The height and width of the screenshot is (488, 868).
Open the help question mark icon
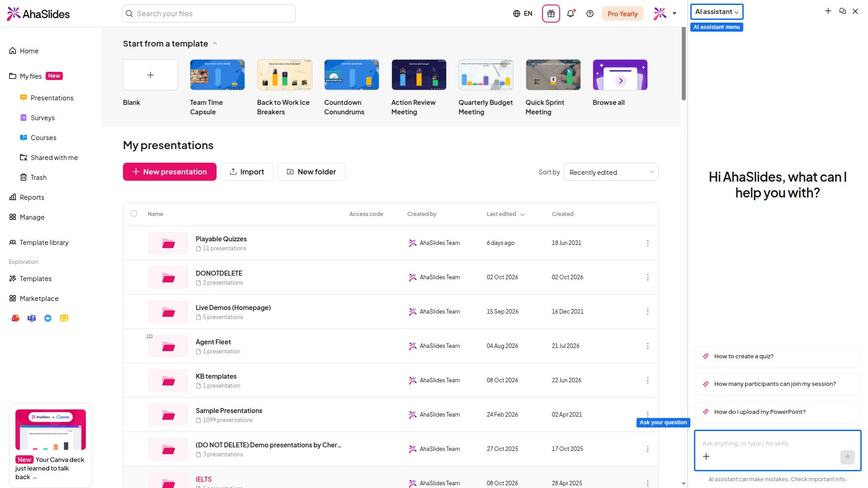coord(590,14)
